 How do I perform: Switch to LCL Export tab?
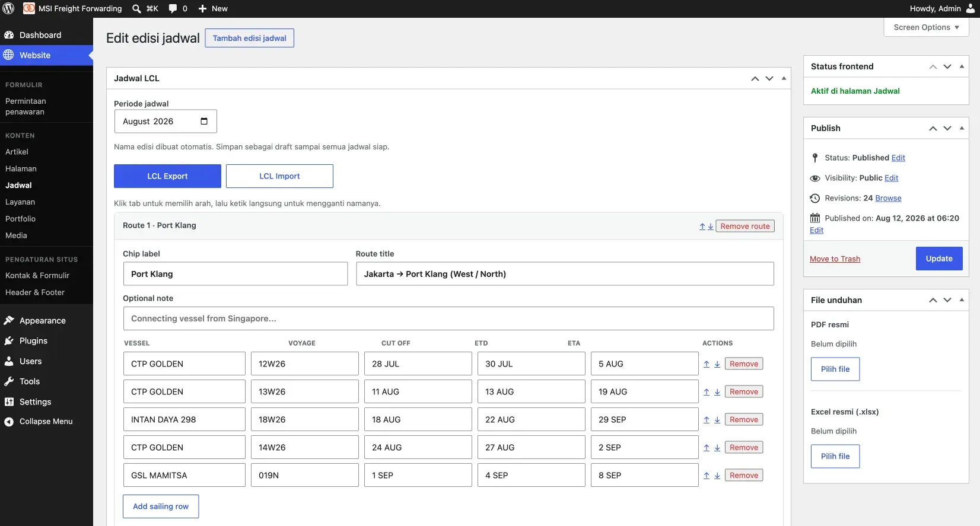167,176
